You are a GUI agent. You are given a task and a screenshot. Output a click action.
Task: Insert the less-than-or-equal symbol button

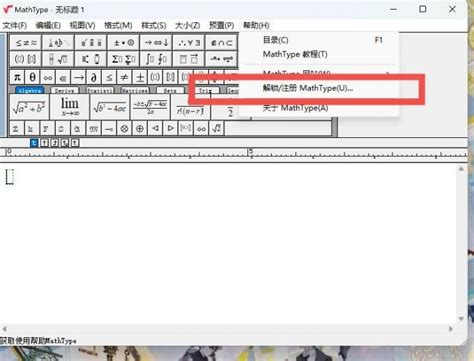109,77
